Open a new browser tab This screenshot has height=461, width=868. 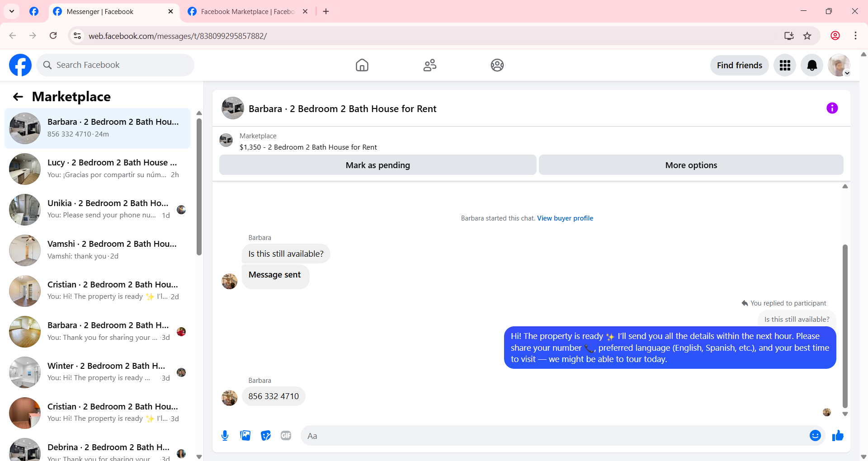(x=326, y=11)
